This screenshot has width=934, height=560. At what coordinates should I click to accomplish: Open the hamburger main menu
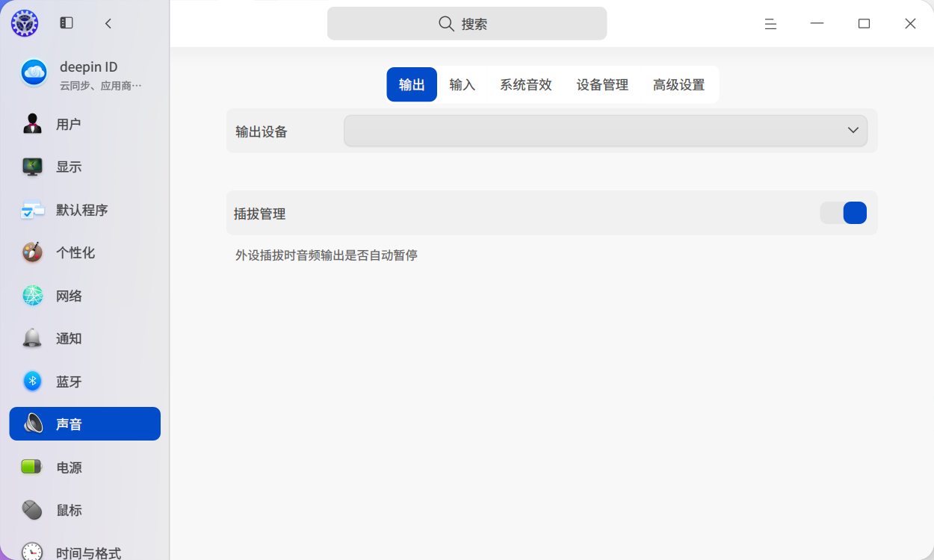click(x=770, y=24)
